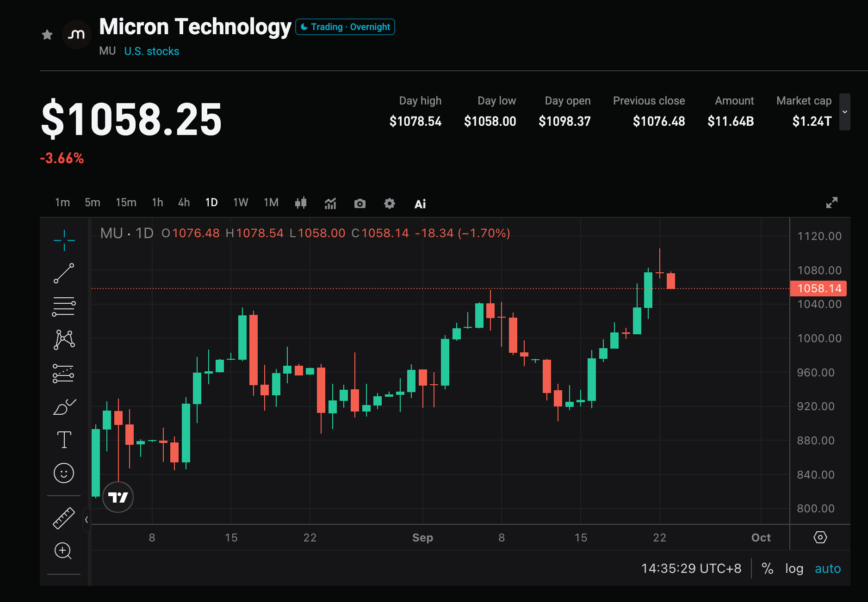Click the Amount value $11.64B
Screen dimensions: 868x602
(x=731, y=121)
